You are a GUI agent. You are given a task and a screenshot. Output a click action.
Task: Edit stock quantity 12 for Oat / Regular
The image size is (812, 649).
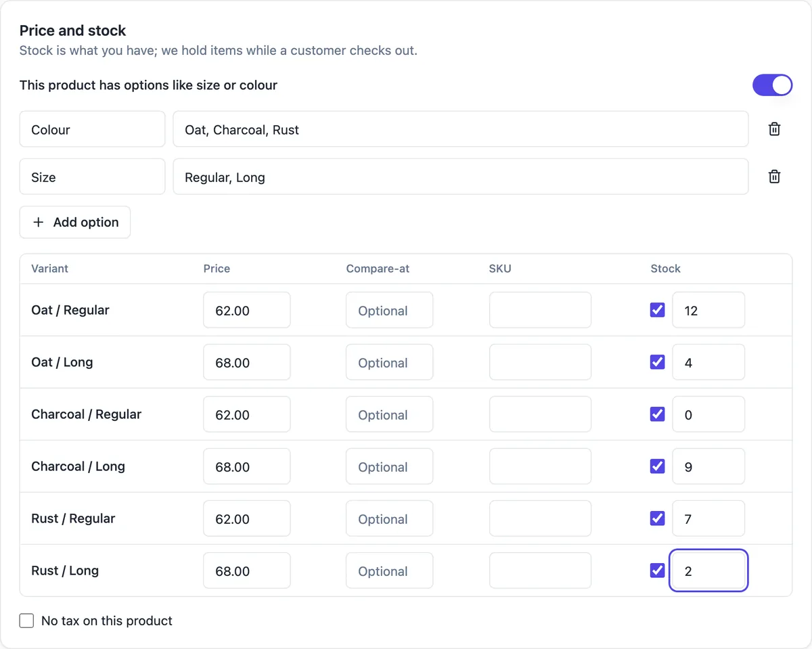(x=708, y=310)
